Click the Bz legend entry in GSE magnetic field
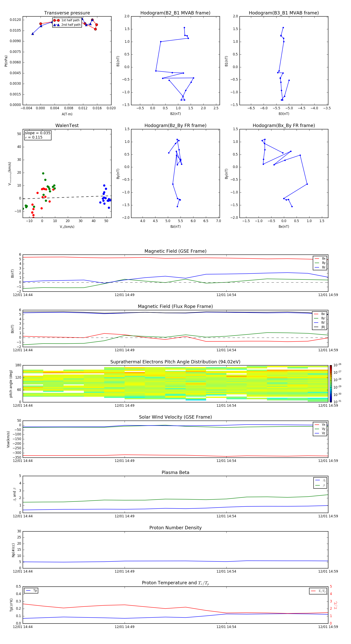 [x=320, y=268]
